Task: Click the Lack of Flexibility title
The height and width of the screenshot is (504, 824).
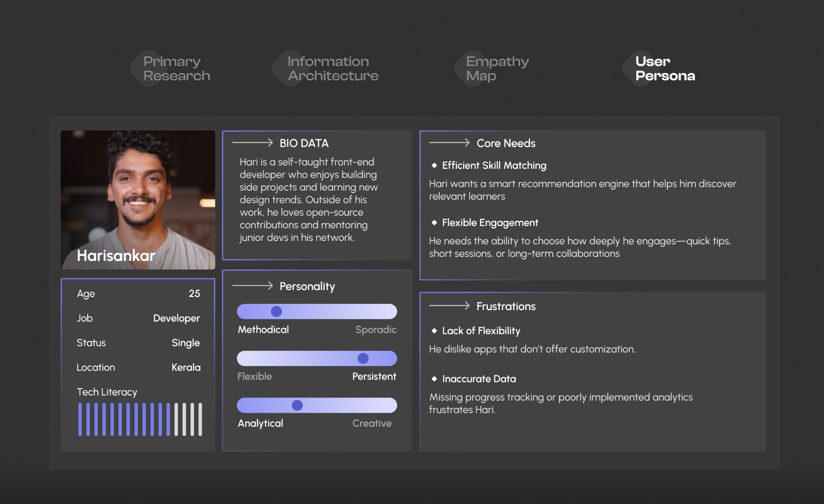Action: tap(481, 331)
